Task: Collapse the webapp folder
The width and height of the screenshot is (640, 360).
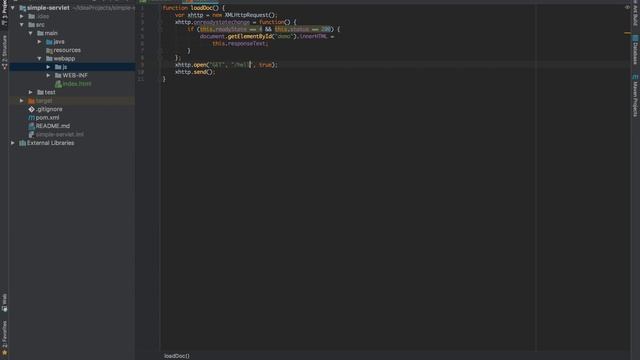Action: pos(40,58)
